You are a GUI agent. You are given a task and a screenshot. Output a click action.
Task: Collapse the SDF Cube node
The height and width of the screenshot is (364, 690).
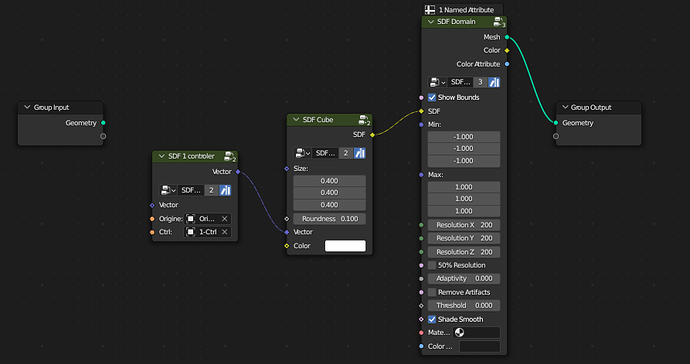296,120
